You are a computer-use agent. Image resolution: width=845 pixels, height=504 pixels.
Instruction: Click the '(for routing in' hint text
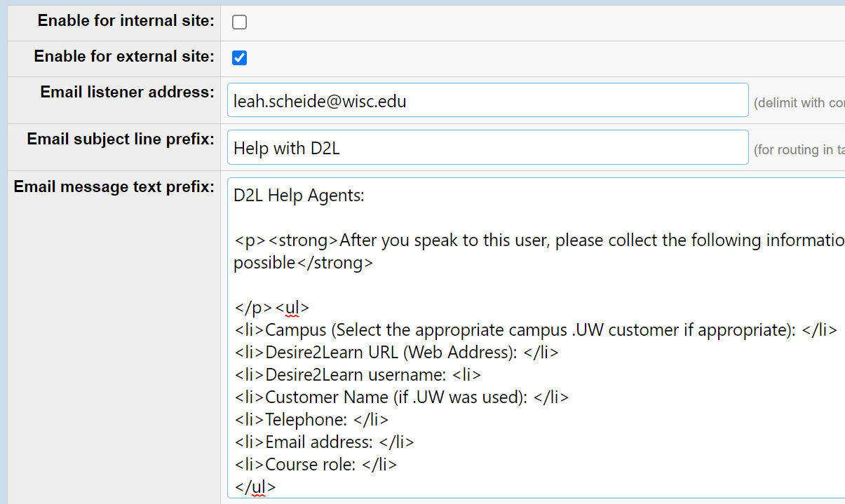coord(799,150)
